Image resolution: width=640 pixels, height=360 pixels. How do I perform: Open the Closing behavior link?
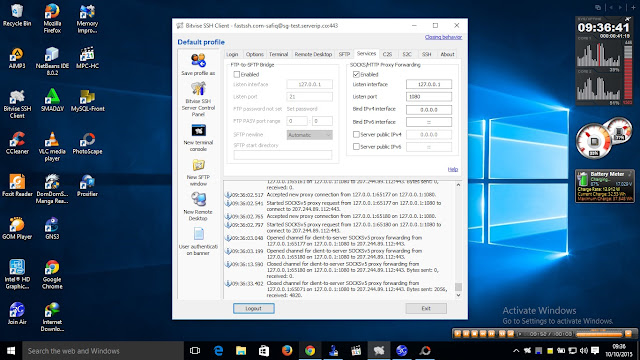click(x=443, y=37)
